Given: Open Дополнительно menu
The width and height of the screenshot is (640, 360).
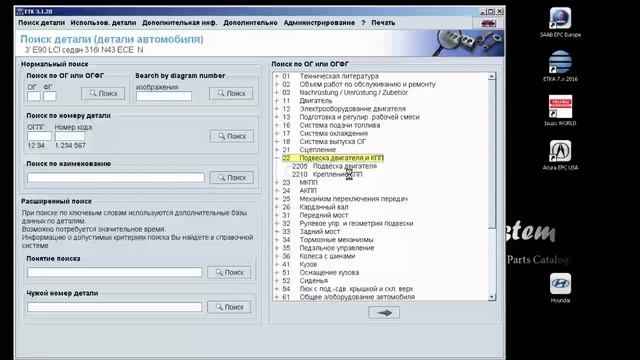Looking at the screenshot, I should (250, 23).
